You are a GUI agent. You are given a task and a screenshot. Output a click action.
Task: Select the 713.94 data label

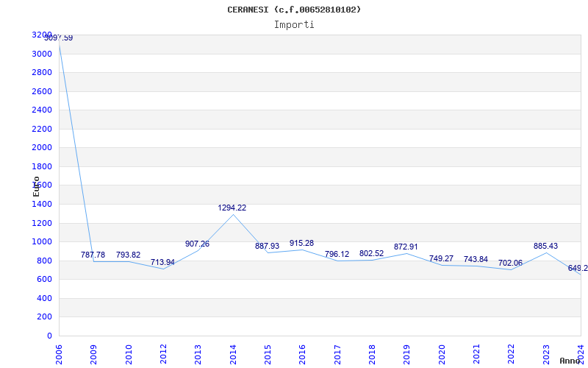[x=162, y=262]
